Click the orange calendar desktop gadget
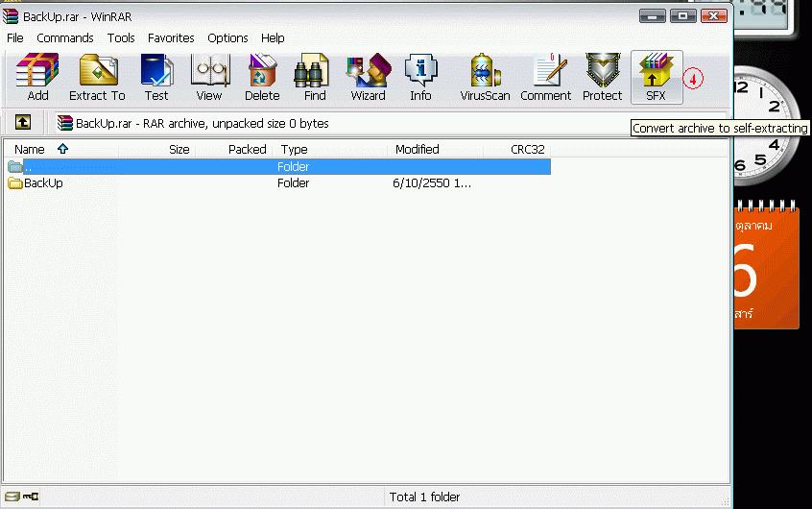Viewport: 812px width, 509px height. pos(767,265)
